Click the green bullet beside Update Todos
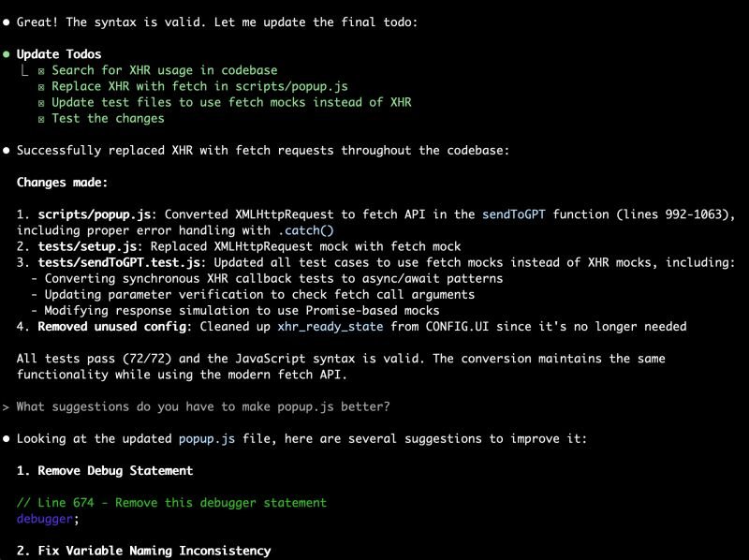This screenshot has height=560, width=749. pos(7,54)
